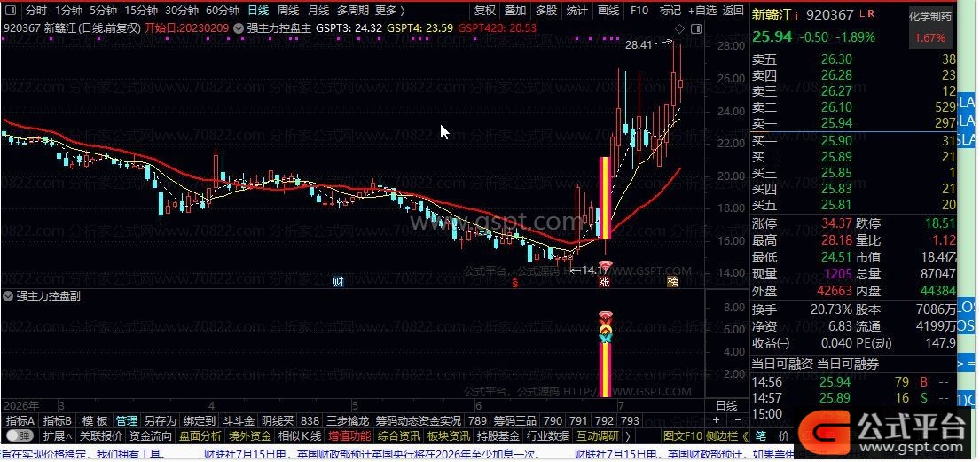This screenshot has width=980, height=462.
Task: Open the F10 company info
Action: click(639, 10)
